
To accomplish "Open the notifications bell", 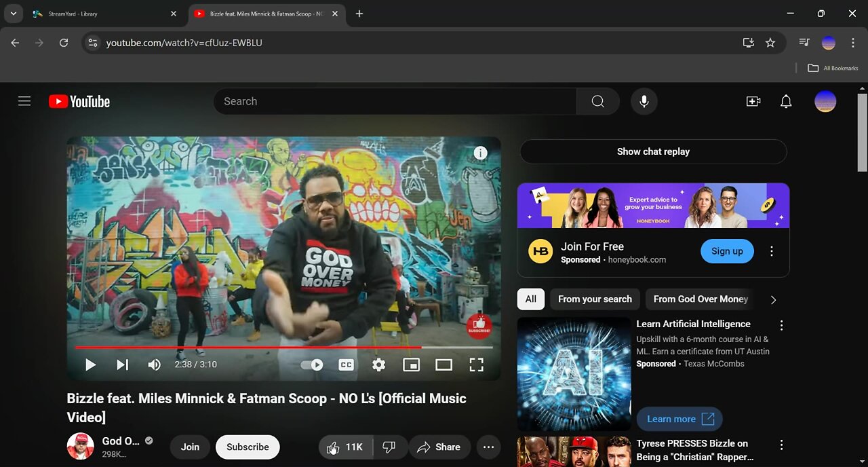I will point(786,101).
